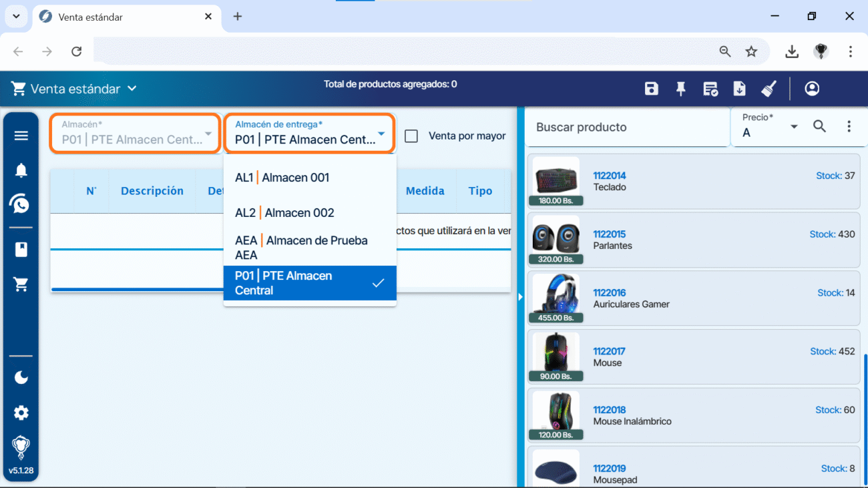Open the settings gear in sidebar
This screenshot has width=868, height=488.
(x=21, y=413)
